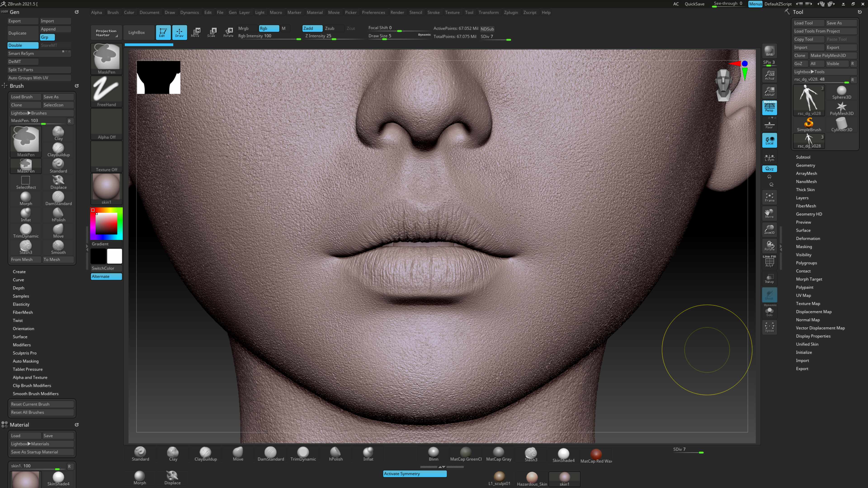The image size is (868, 488).
Task: Select the ClayBuildup brush in Brush palette
Action: [58, 150]
